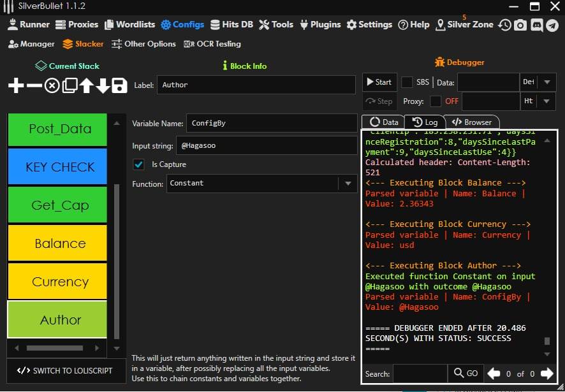
Task: Click the plus icon to add block
Action: 15,85
